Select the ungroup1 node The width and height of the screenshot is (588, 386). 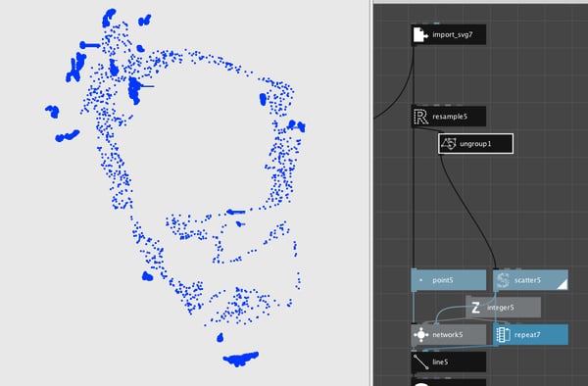(476, 144)
